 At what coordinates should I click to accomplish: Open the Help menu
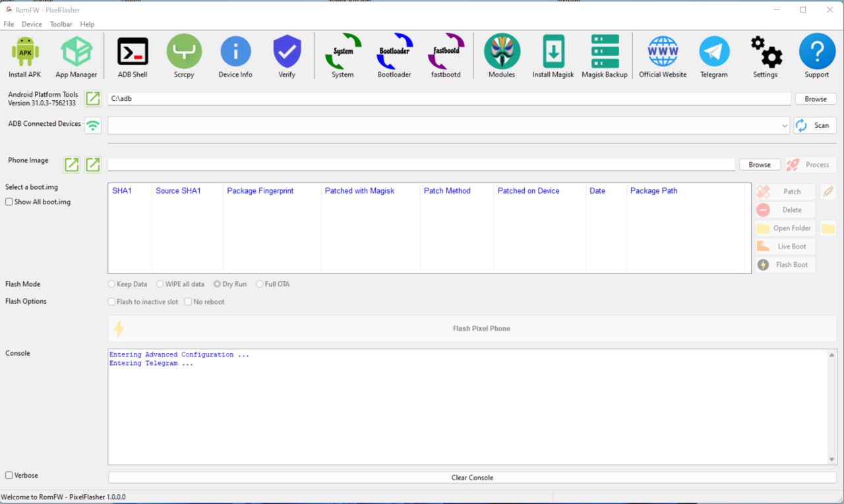[87, 24]
